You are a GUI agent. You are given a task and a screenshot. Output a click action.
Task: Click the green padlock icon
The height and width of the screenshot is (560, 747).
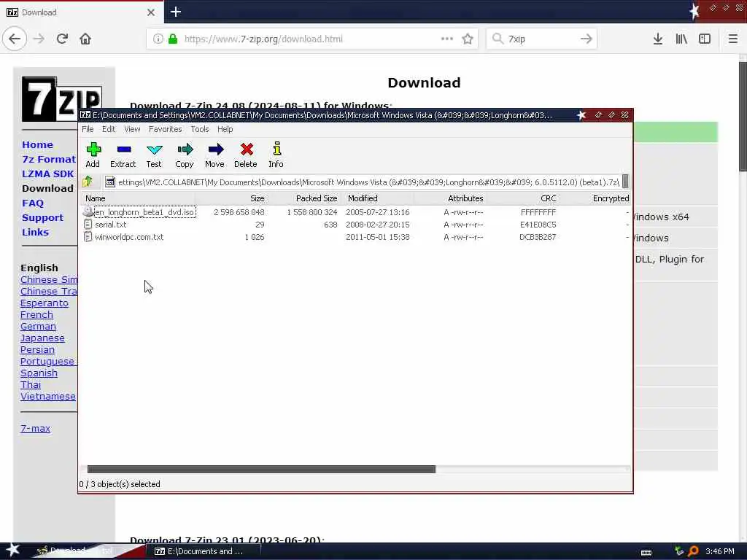coord(173,39)
